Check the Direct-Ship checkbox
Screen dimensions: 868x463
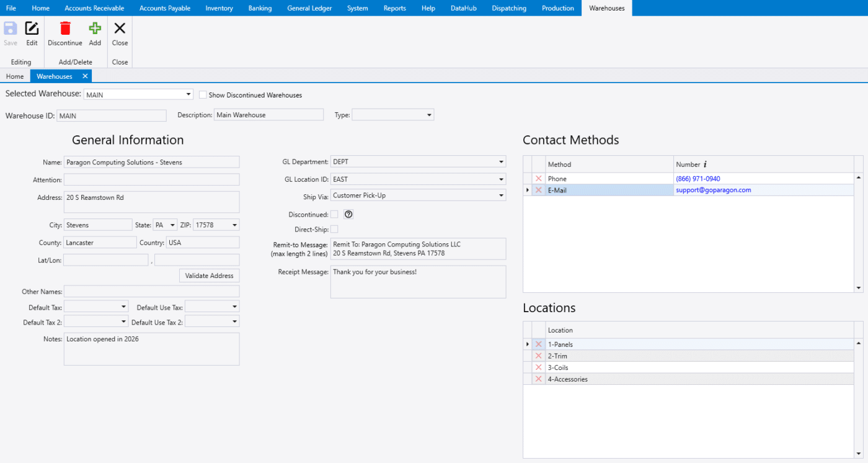[x=334, y=230]
